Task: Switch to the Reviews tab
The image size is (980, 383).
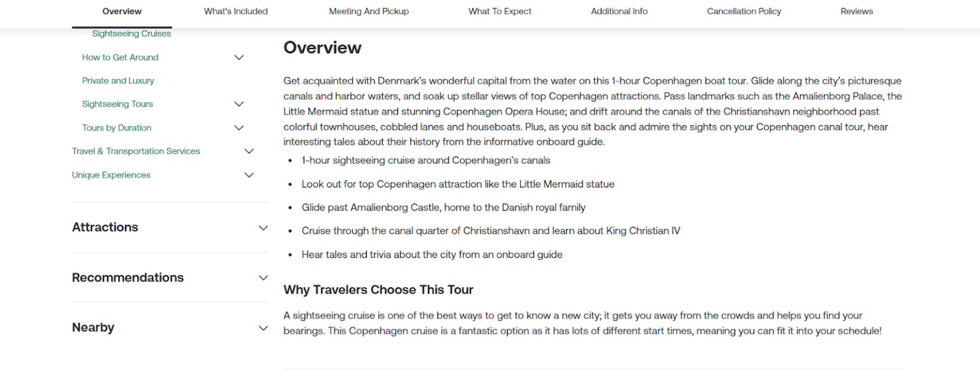Action: pyautogui.click(x=856, y=11)
